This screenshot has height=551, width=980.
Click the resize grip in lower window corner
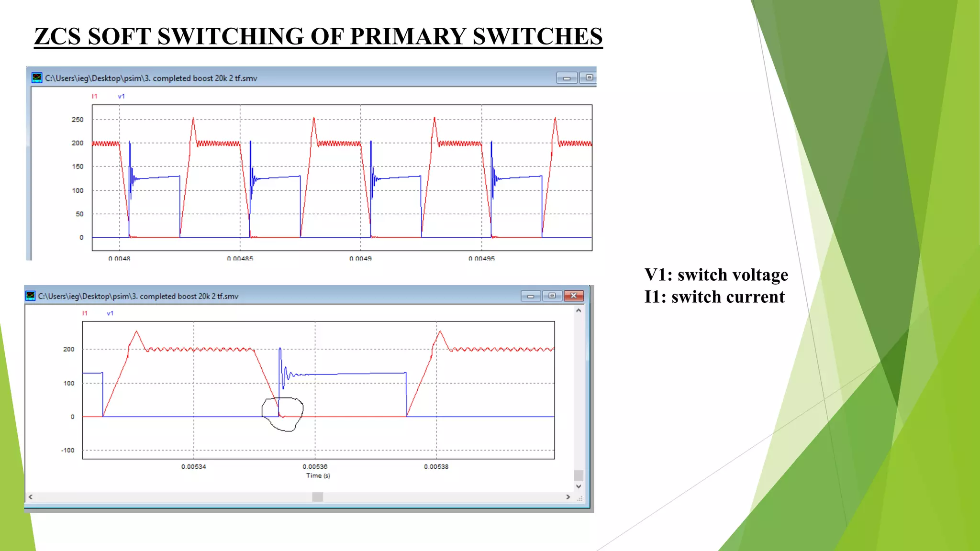(x=579, y=498)
